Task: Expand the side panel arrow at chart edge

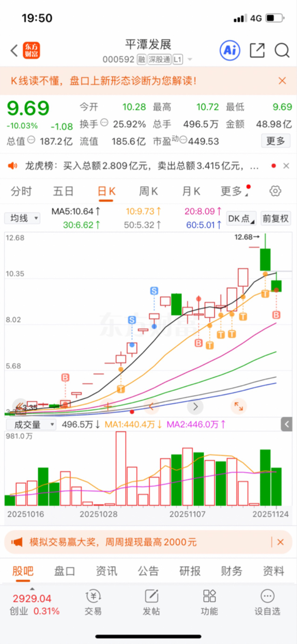Action: point(287,424)
